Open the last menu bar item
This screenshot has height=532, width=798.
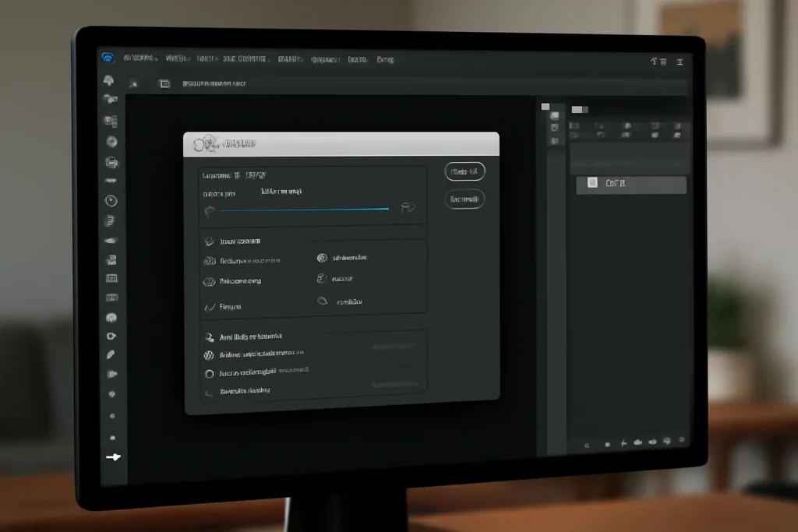tap(385, 59)
